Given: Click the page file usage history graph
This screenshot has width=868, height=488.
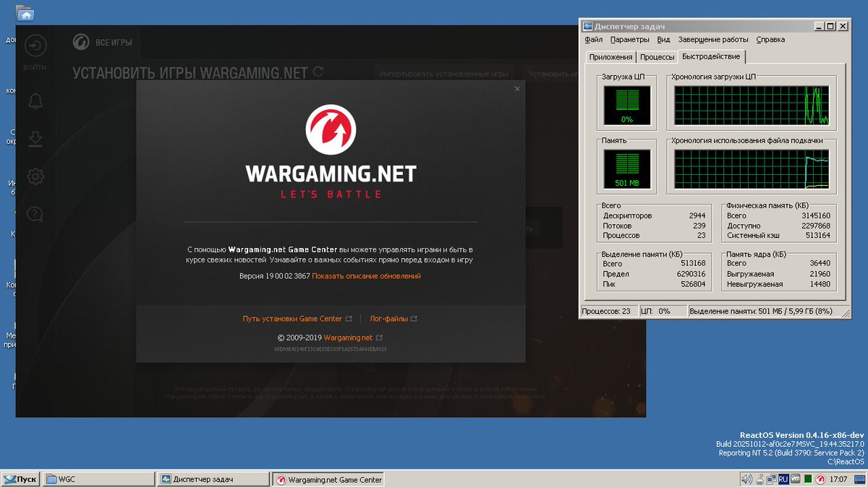Looking at the screenshot, I should [x=752, y=169].
